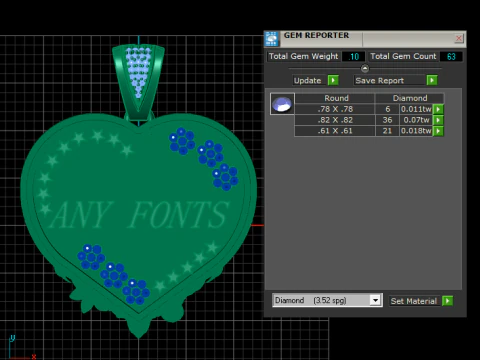This screenshot has height=360, width=480.
Task: Click the Total Gem Count label
Action: pos(403,56)
